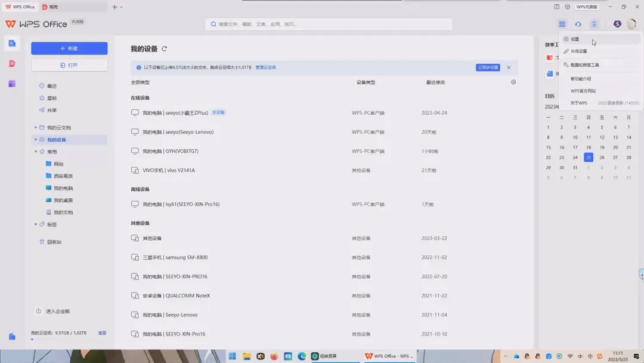Click the 云同步设置 button in banner
This screenshot has width=644, height=363.
488,67
